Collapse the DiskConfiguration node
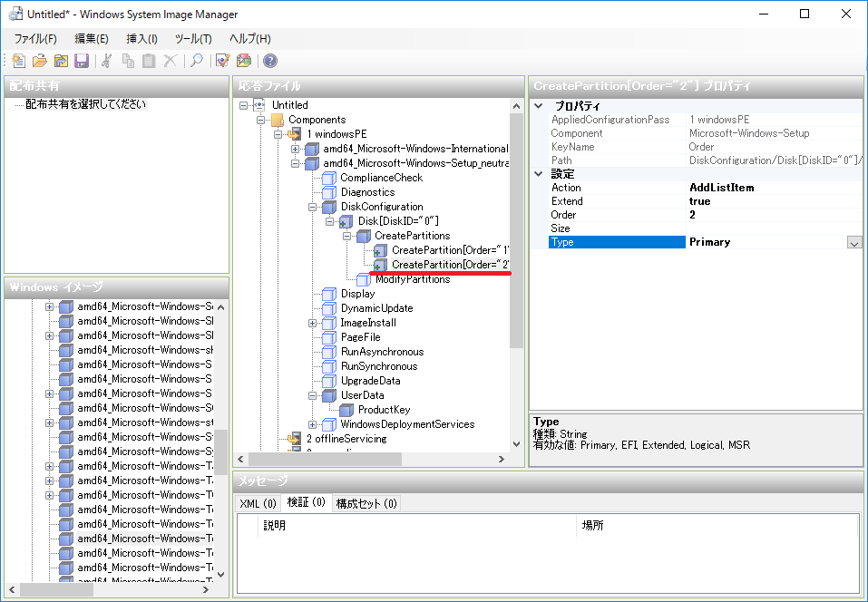This screenshot has height=602, width=868. [x=312, y=207]
